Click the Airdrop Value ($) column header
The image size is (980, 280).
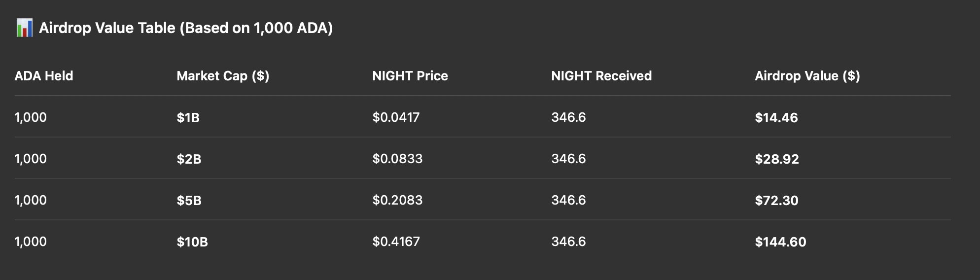click(x=807, y=76)
